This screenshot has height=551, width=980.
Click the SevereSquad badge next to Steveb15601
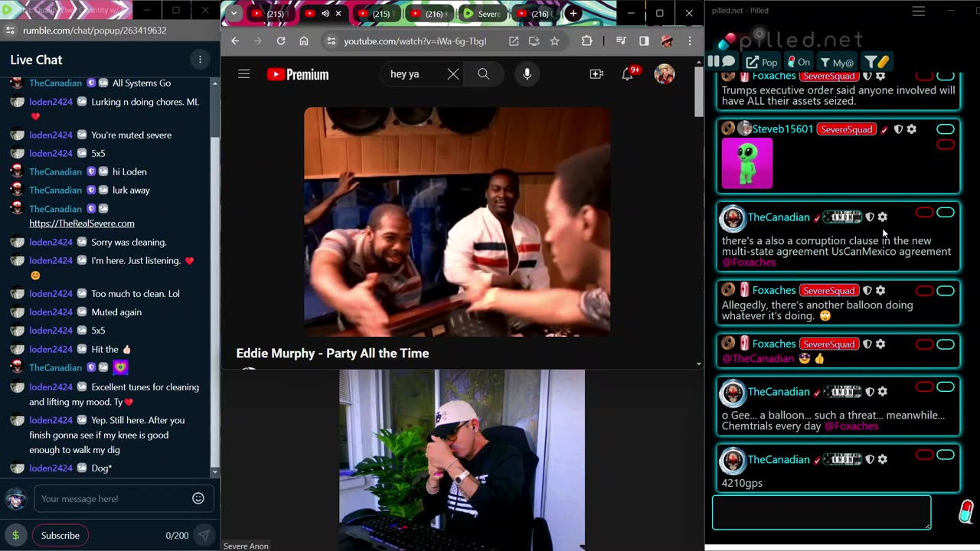[846, 129]
